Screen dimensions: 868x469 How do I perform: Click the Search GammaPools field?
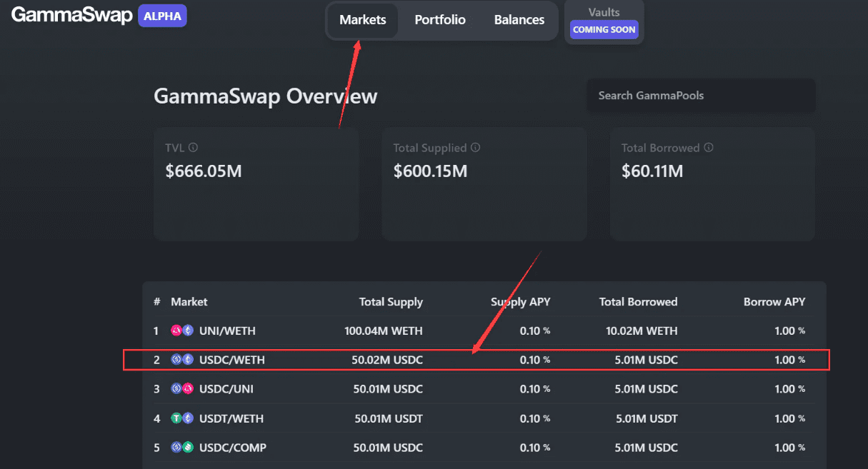click(x=701, y=95)
